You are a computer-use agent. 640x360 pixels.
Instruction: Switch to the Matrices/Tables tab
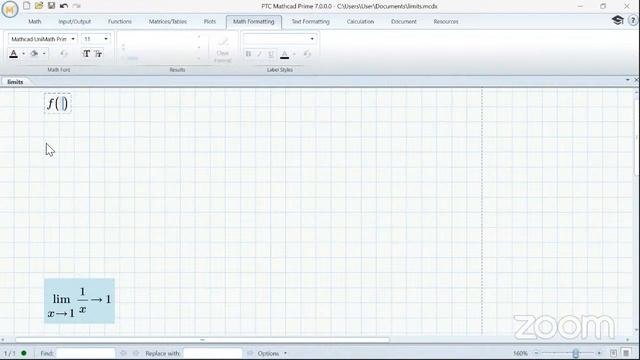click(168, 21)
